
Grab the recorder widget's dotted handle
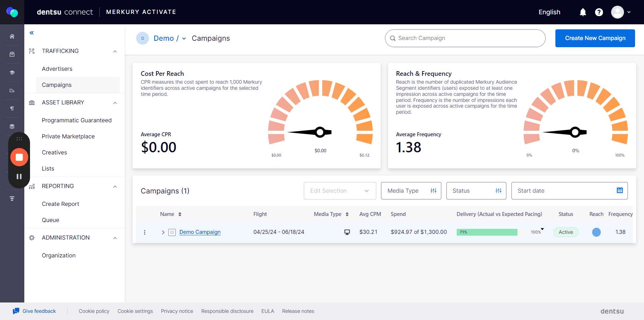[x=19, y=139]
